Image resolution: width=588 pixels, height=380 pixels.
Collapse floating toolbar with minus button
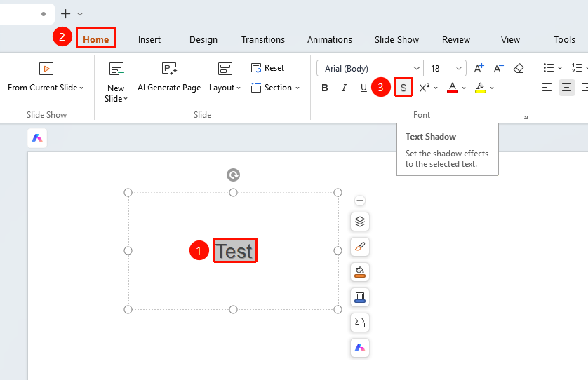point(360,201)
